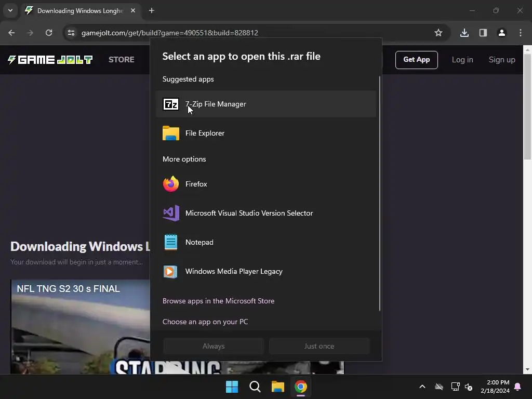Click the app chooser dialog scrollbar
Viewport: 532px width, 399px height.
click(379, 193)
